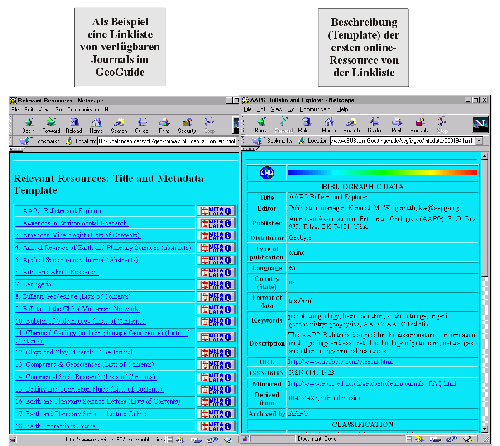Click Reload in the Relevant Resources window

click(74, 126)
